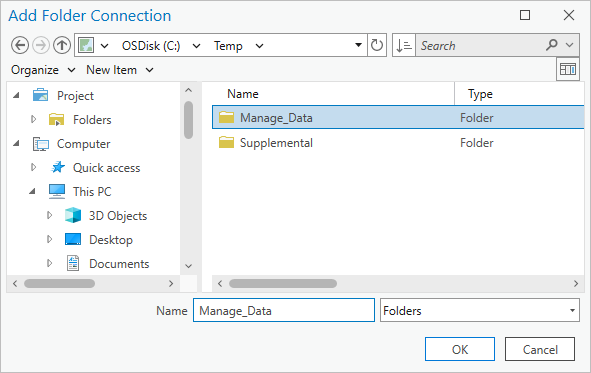This screenshot has width=591, height=373.
Task: Click the This PC monitor icon
Action: point(57,191)
